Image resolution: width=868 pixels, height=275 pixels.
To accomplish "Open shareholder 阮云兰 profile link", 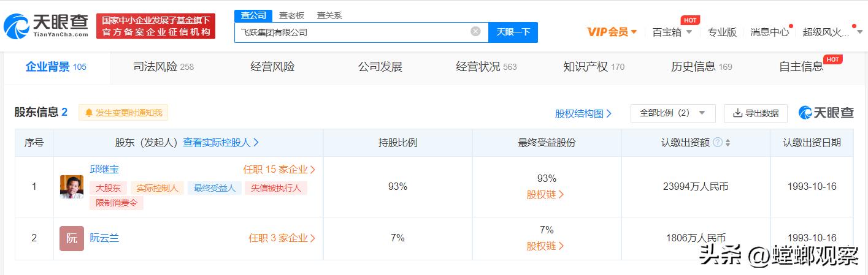I will (104, 238).
